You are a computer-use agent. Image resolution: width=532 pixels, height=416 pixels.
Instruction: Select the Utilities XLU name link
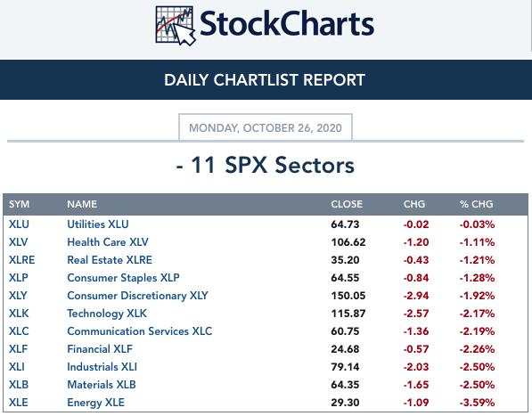98,224
